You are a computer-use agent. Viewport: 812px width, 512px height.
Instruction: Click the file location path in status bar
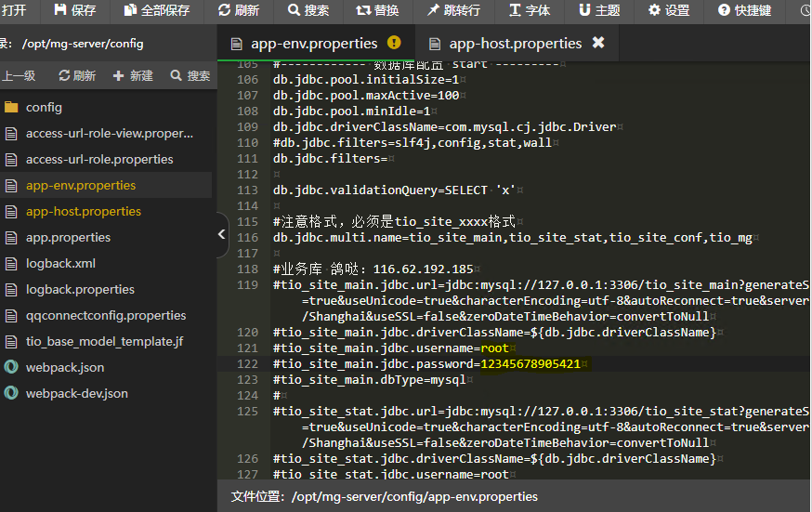tap(414, 496)
